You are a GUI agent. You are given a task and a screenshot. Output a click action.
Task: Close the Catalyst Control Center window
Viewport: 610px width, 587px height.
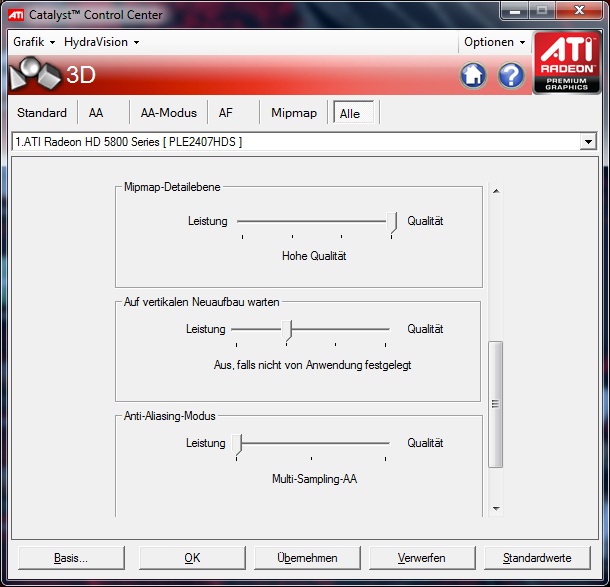580,11
